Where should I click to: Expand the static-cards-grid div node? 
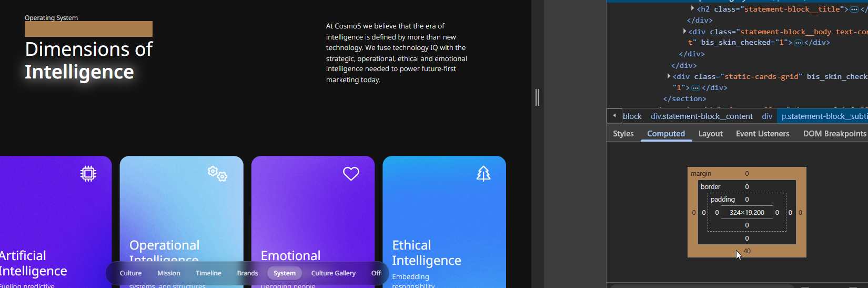tap(669, 76)
